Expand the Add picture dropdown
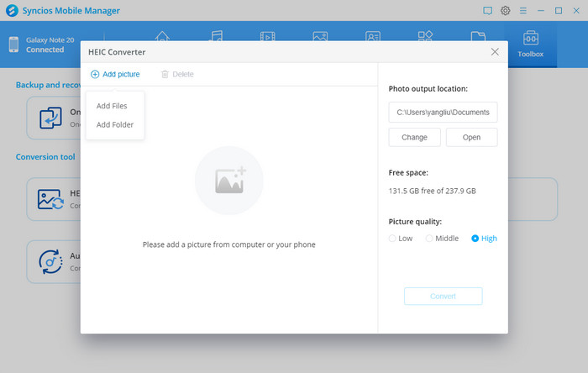This screenshot has height=373, width=588. click(116, 74)
